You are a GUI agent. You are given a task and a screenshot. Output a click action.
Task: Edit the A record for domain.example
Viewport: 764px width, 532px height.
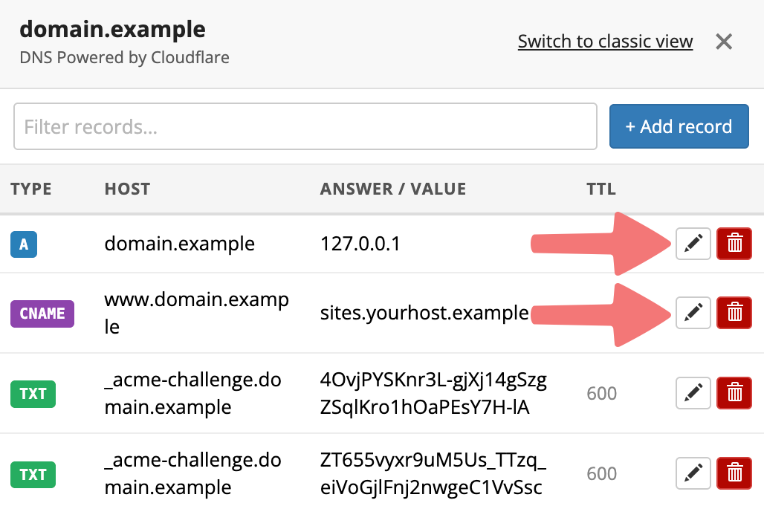693,244
